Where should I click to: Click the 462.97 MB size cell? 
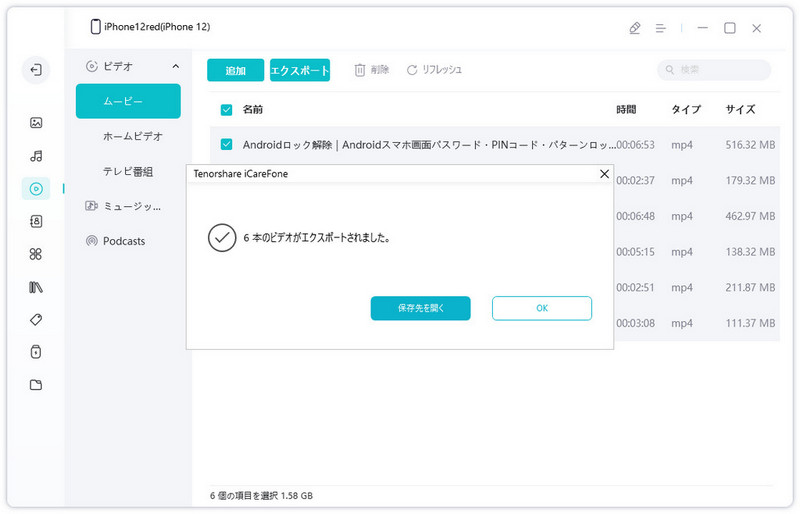[x=750, y=216]
